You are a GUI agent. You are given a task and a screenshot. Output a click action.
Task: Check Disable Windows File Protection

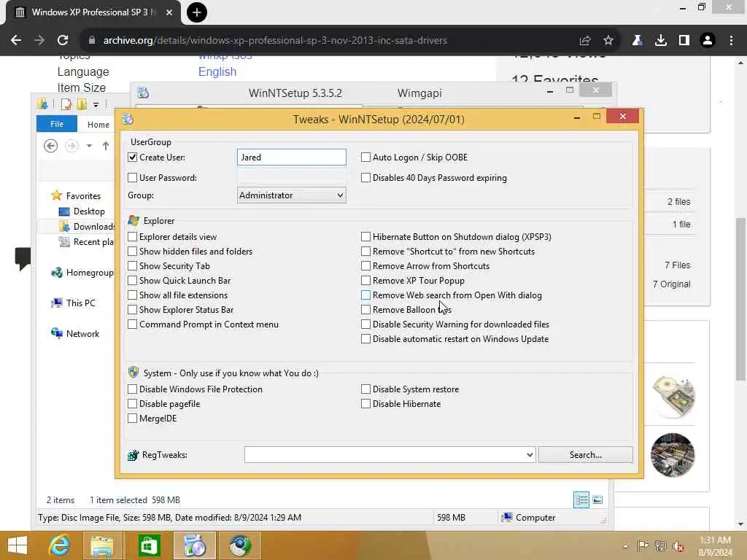click(133, 389)
